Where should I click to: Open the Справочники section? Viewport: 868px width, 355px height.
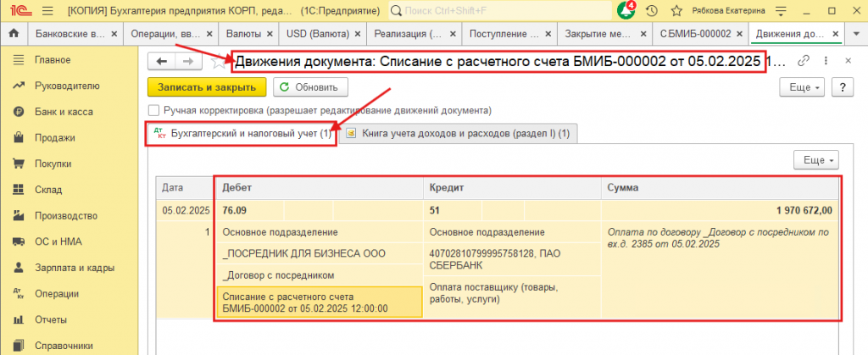(x=63, y=346)
